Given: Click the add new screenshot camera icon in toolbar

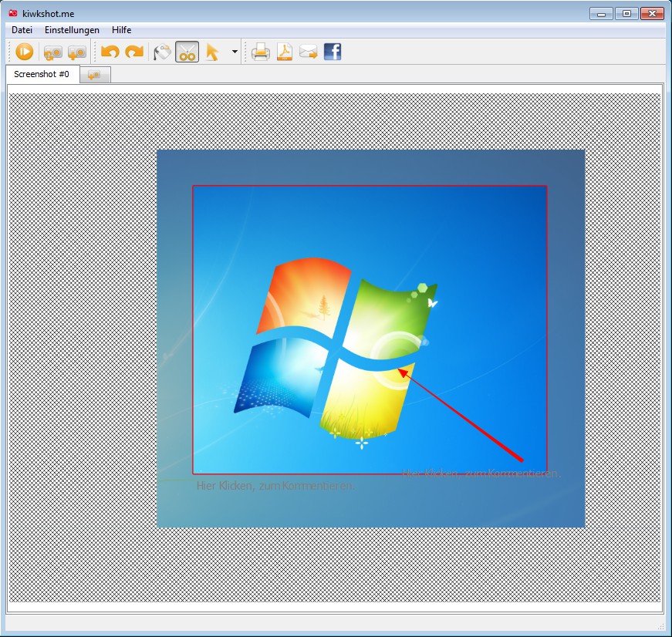Looking at the screenshot, I should point(77,52).
